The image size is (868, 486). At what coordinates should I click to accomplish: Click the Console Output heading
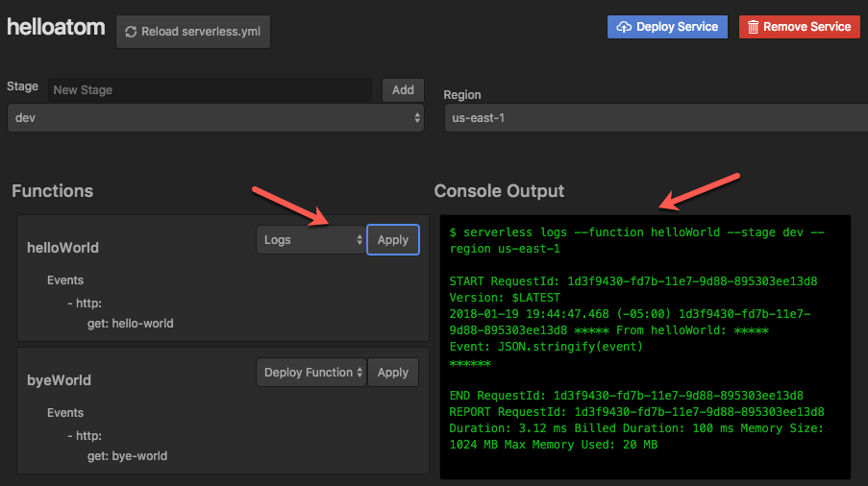(499, 191)
